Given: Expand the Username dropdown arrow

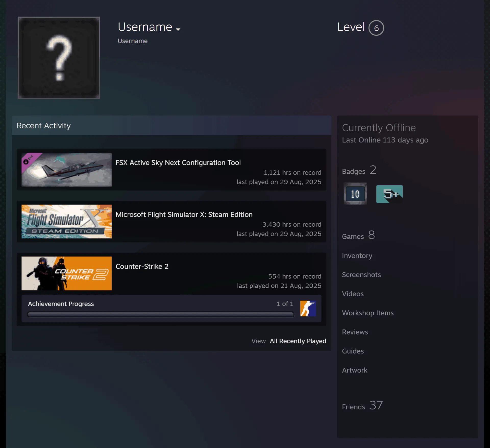Looking at the screenshot, I should point(178,29).
